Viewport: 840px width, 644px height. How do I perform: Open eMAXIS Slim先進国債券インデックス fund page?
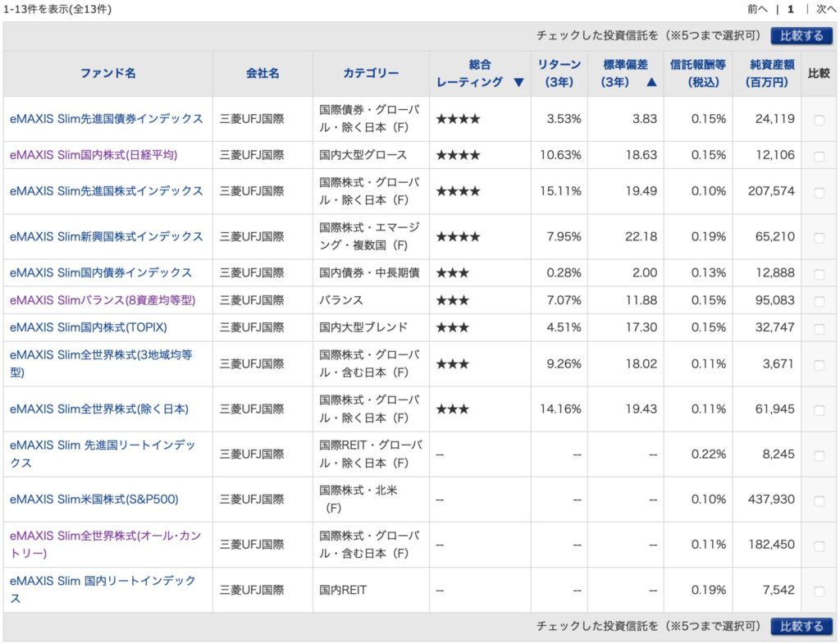(x=106, y=119)
